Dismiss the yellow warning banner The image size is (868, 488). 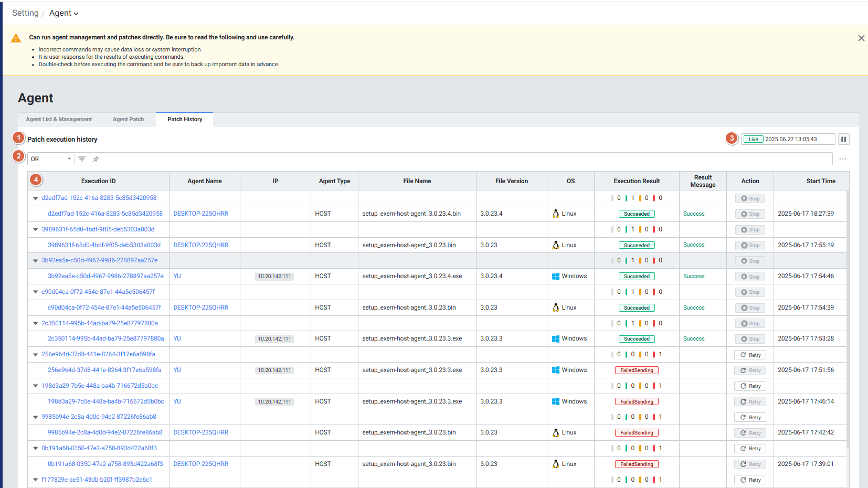[x=861, y=38]
